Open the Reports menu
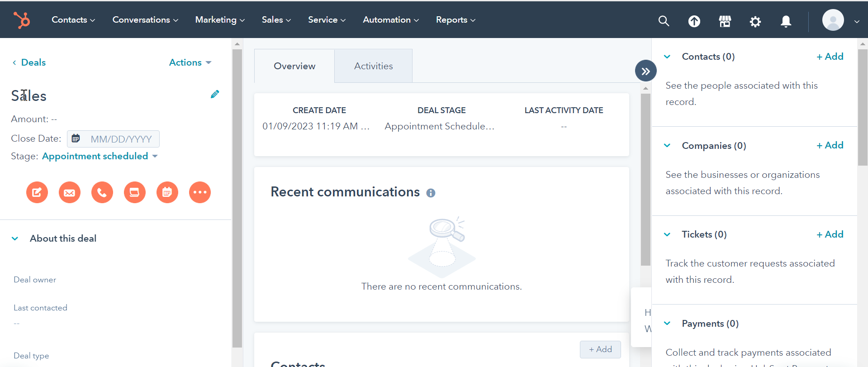Viewport: 868px width, 367px height. pyautogui.click(x=455, y=20)
